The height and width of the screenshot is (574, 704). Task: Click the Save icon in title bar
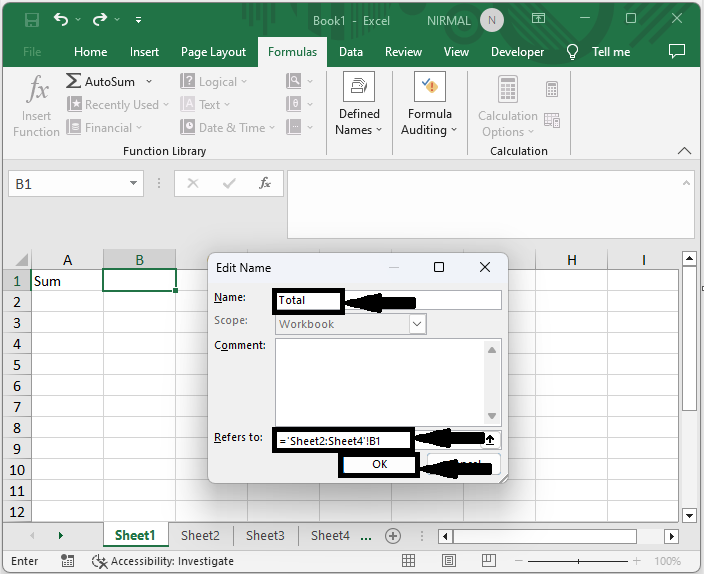point(31,20)
